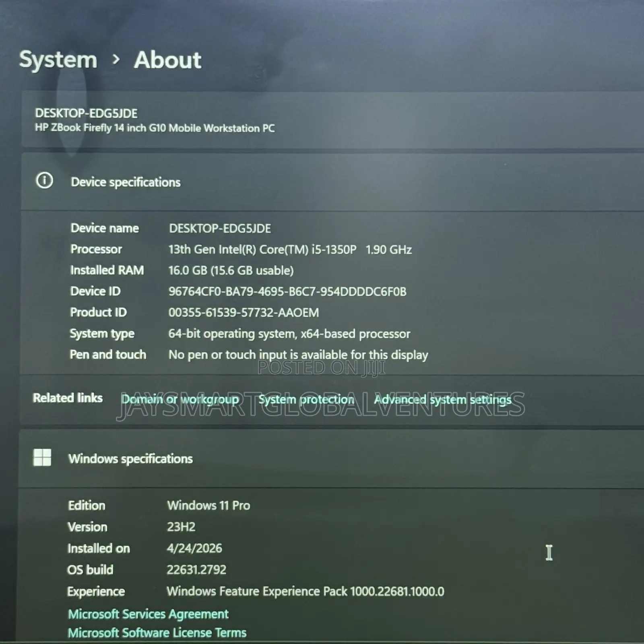Open Microsoft Services Agreement link

click(x=148, y=614)
